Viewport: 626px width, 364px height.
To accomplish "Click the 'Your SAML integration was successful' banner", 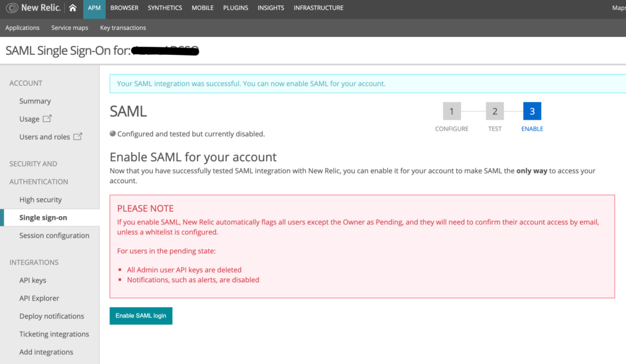I will (367, 84).
